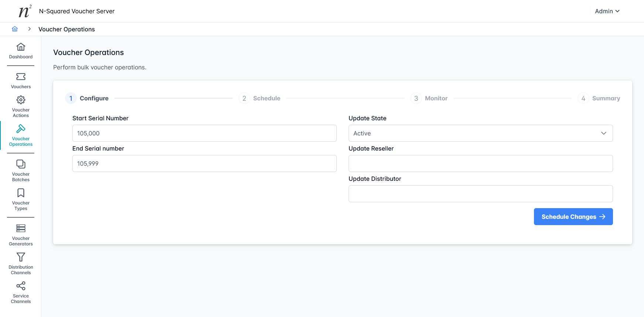
Task: Go to the Schedule step
Action: [x=260, y=99]
